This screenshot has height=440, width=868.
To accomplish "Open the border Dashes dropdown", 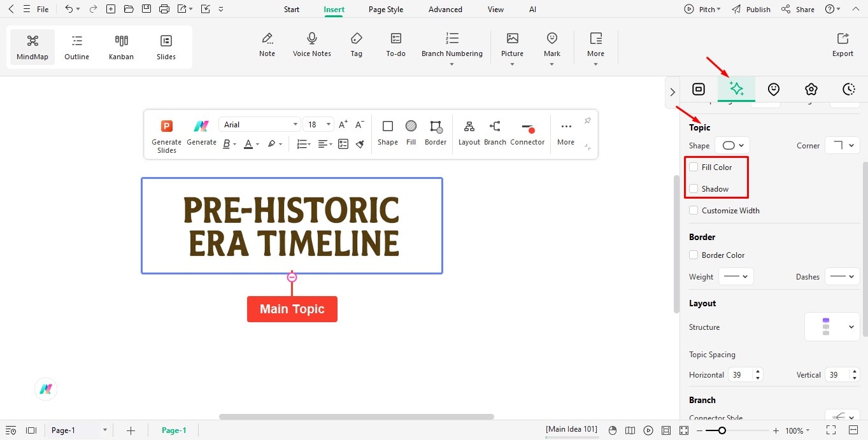I will [842, 276].
